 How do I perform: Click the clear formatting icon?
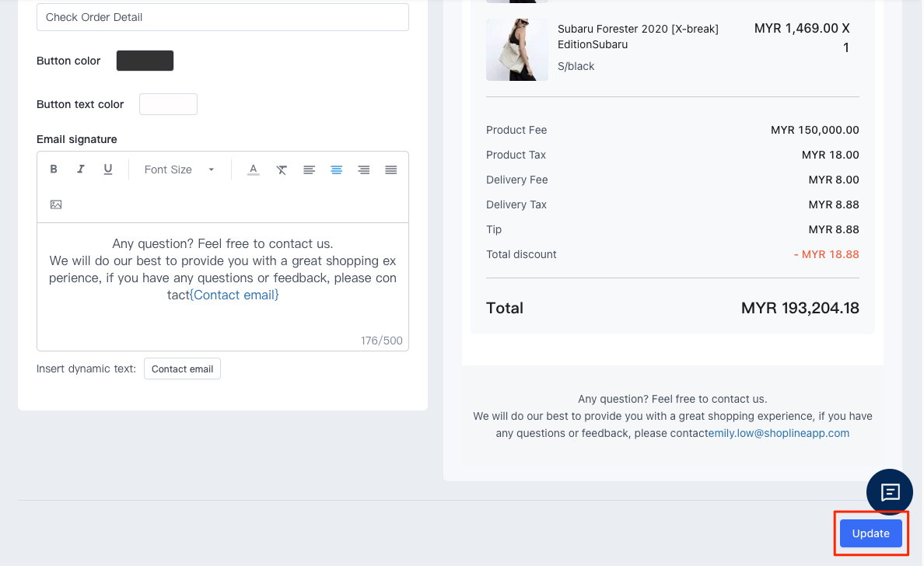282,169
